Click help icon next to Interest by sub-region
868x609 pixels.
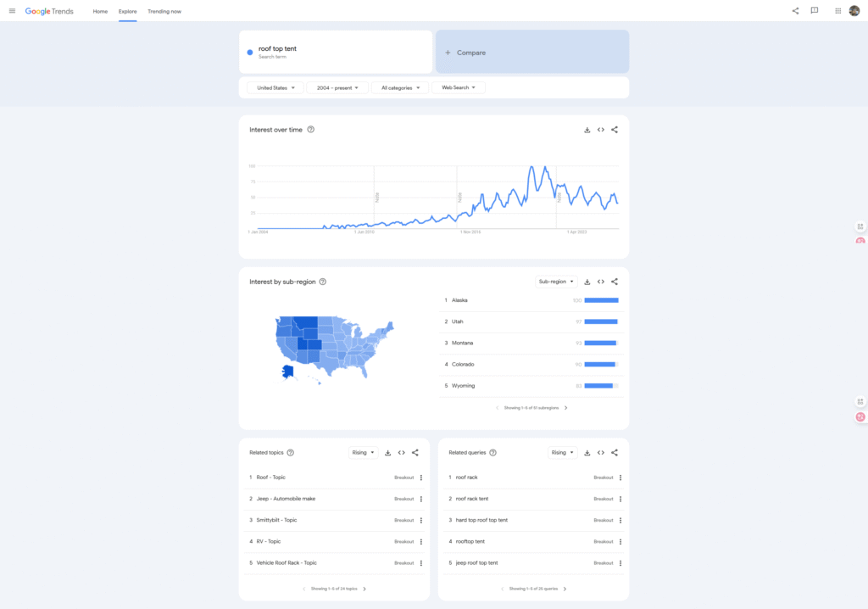(x=322, y=282)
